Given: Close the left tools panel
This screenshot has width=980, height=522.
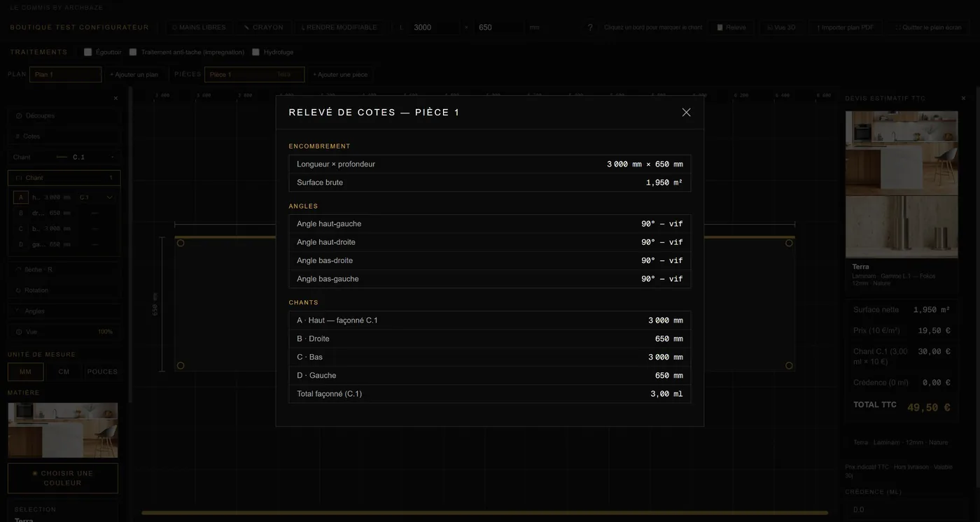Looking at the screenshot, I should pos(115,99).
